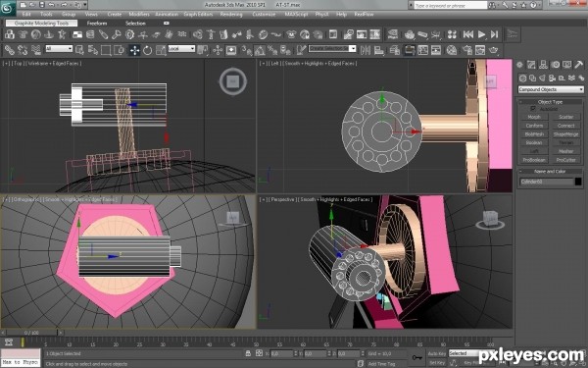Click the Play Animation button
This screenshot has height=368, width=588.
481,34
